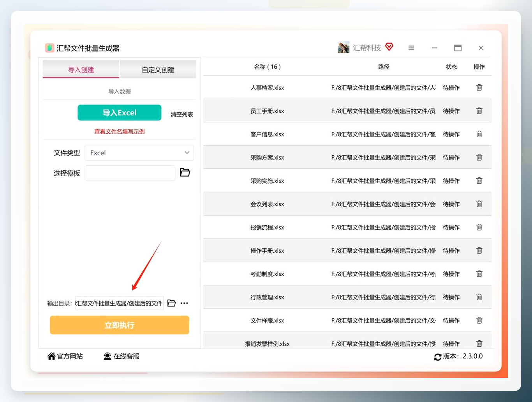
Task: Select the 报销发票样例.xlsx file name
Action: click(x=267, y=344)
